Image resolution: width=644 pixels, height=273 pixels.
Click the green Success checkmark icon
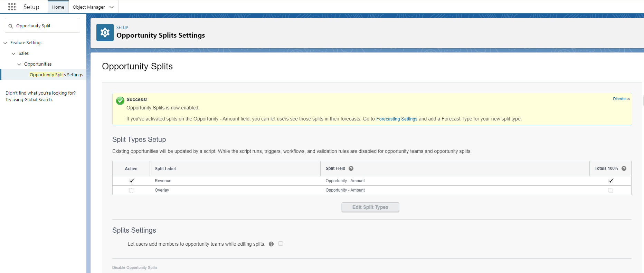tap(120, 101)
